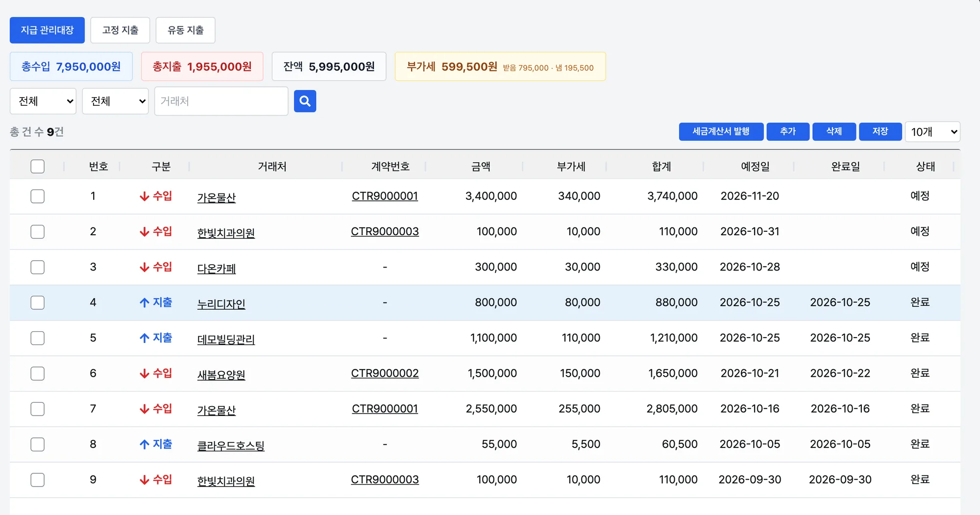Focus the 거래처 search input field
The width and height of the screenshot is (980, 515).
(221, 101)
